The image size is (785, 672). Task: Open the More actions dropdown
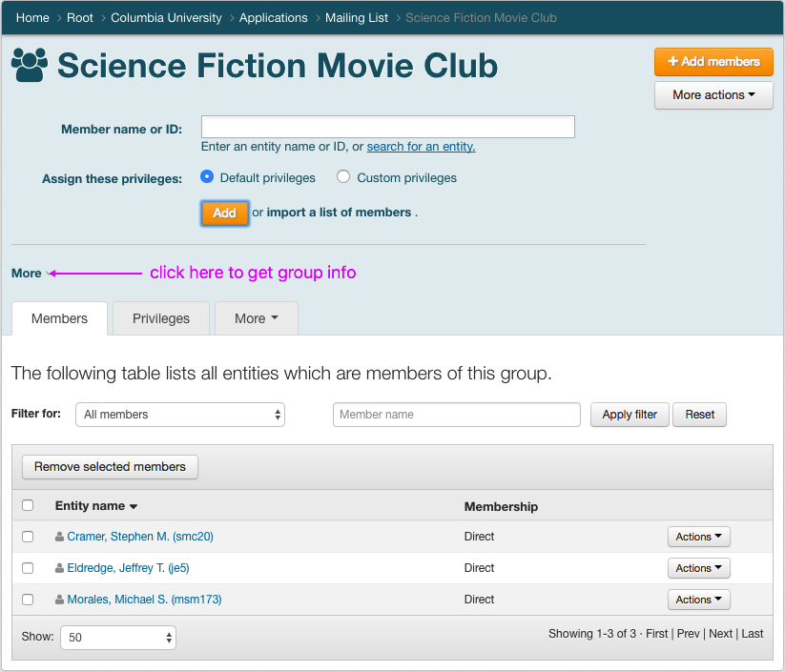tap(713, 95)
